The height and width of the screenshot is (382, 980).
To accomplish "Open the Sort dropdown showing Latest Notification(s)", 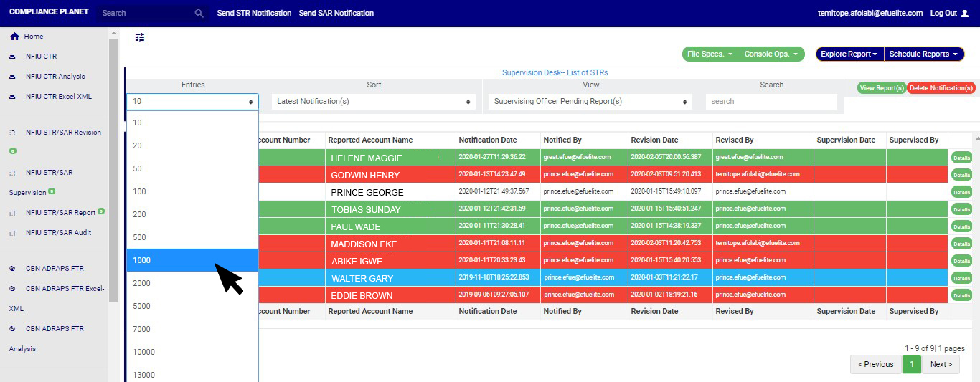I will (374, 102).
